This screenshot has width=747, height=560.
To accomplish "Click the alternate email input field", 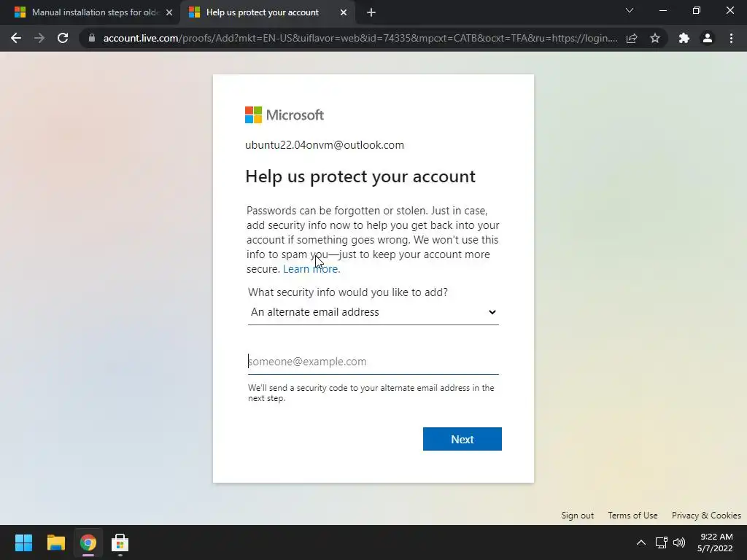I will (373, 362).
